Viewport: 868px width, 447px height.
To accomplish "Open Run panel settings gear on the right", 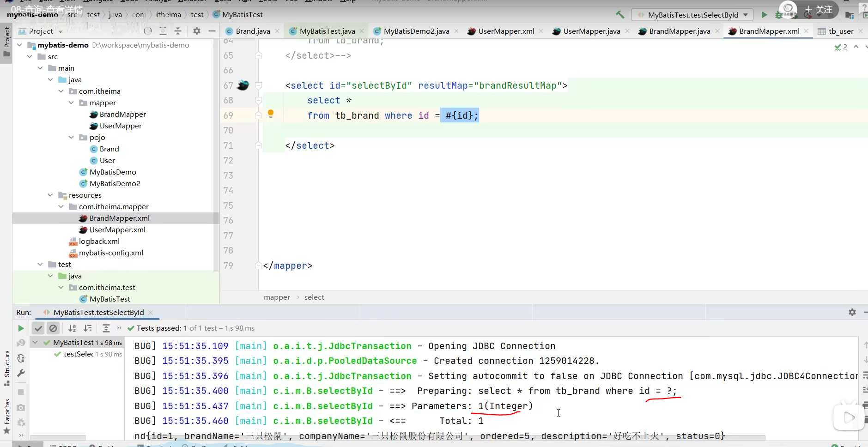I will [x=852, y=312].
